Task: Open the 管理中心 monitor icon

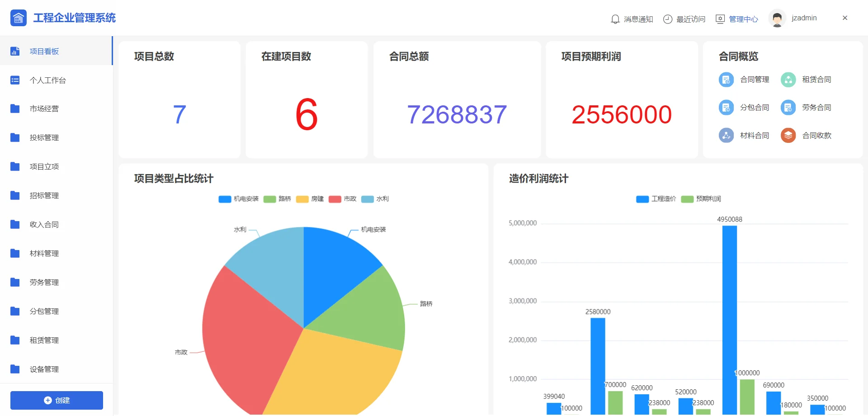Action: coord(720,19)
